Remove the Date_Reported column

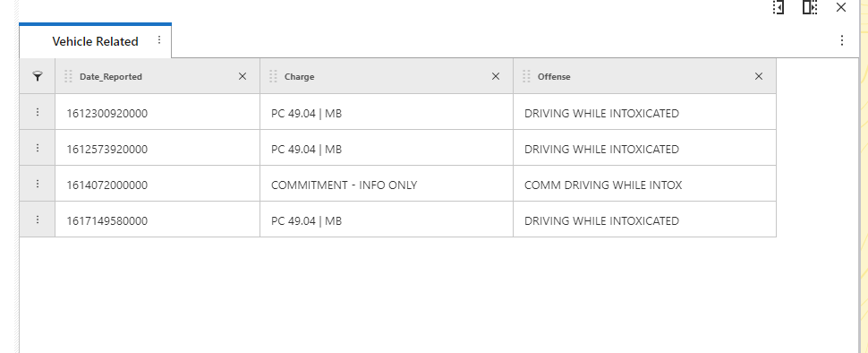(x=243, y=76)
